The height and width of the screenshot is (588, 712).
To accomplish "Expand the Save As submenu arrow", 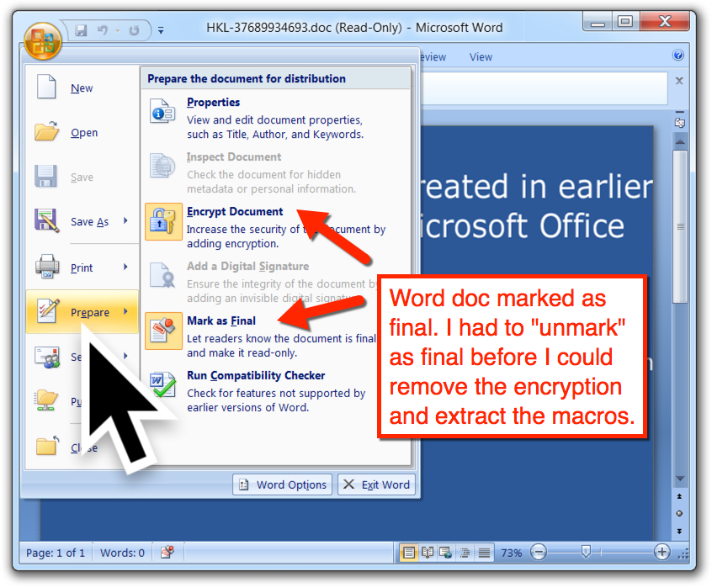I will tap(125, 221).
